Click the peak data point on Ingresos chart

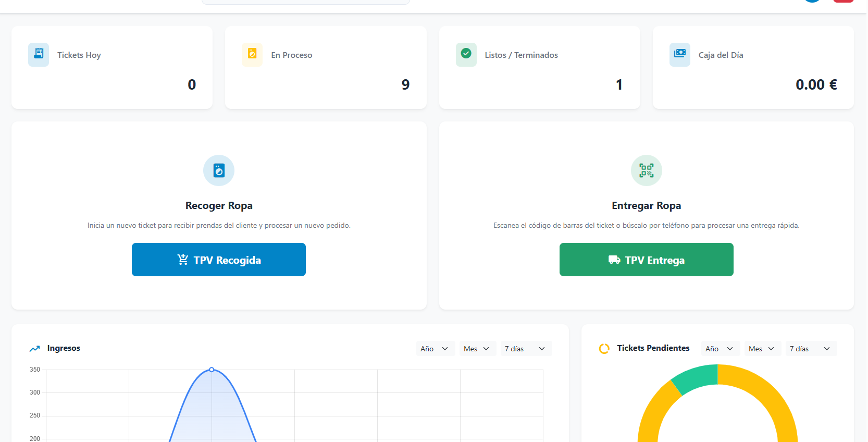tap(212, 370)
